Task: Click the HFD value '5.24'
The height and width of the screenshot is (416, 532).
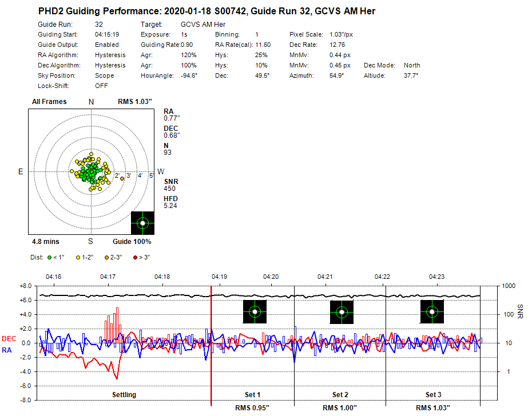Action: pyautogui.click(x=170, y=206)
